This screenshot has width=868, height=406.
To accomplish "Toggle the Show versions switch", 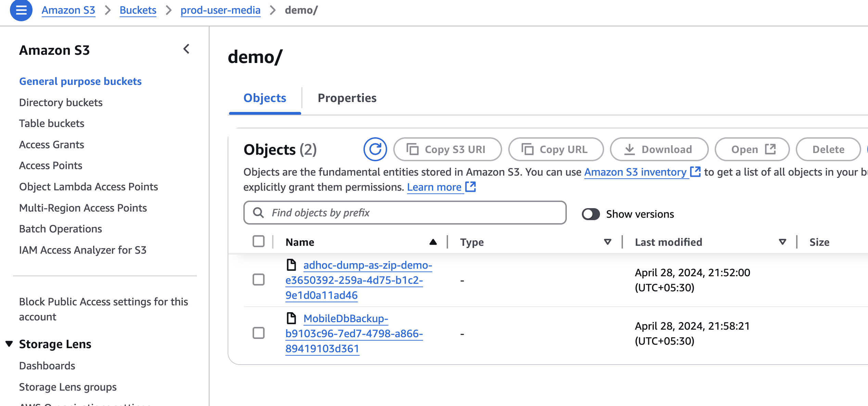I will coord(591,214).
